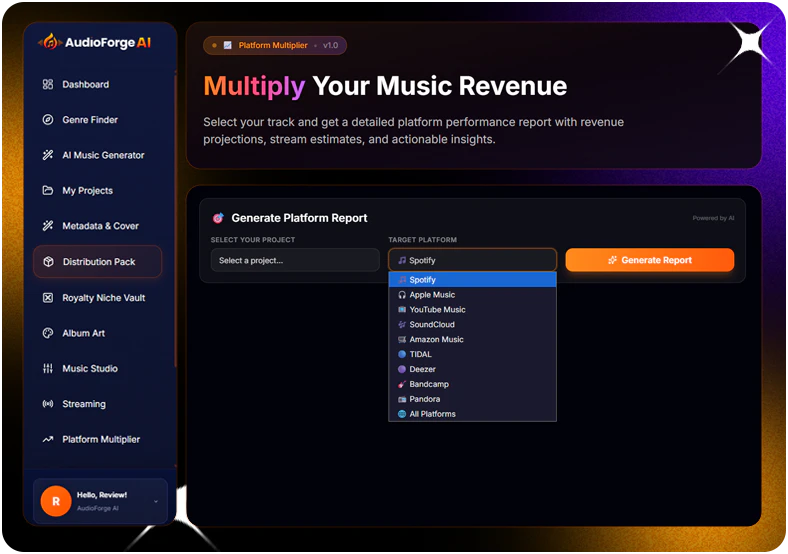Viewport: 788px width, 554px height.
Task: Click the Powered by AI text
Action: tap(713, 218)
